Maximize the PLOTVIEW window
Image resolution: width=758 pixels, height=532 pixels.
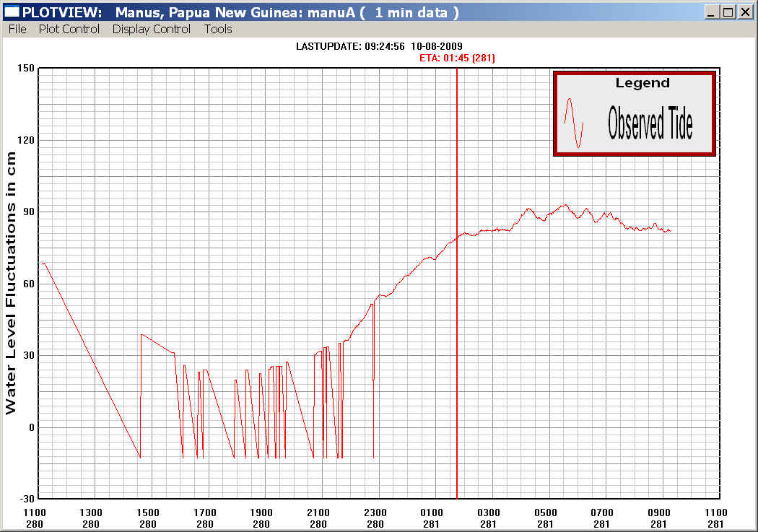pos(728,12)
